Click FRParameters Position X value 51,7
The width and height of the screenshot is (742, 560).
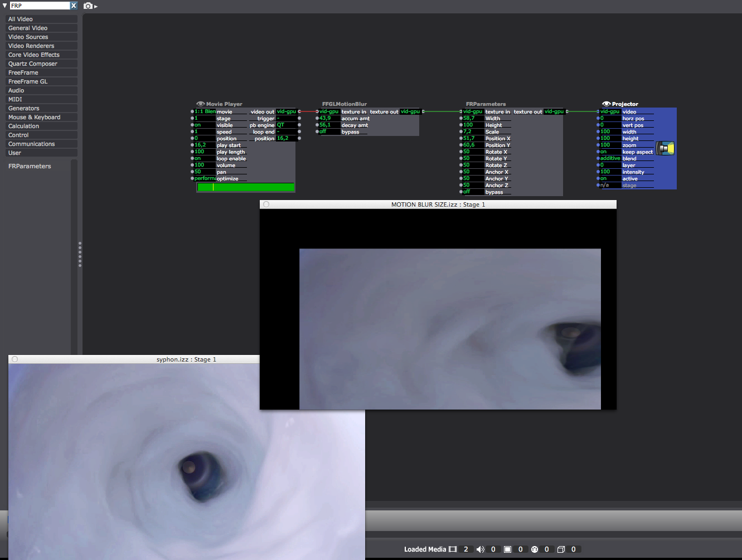coord(473,138)
